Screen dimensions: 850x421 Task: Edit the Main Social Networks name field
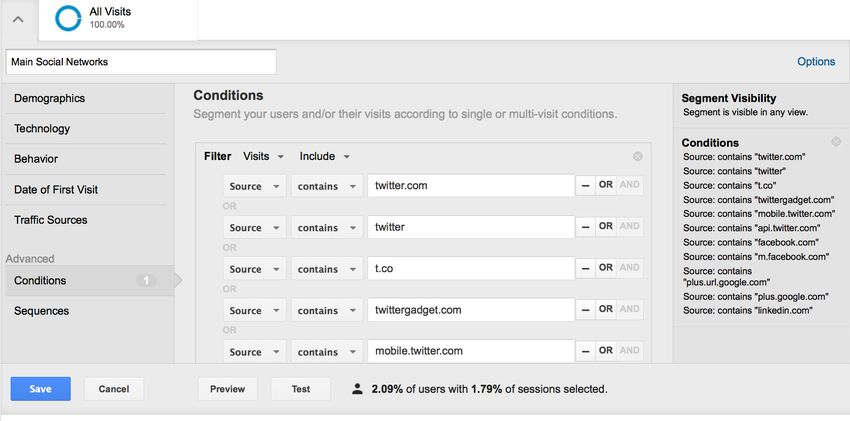pyautogui.click(x=141, y=62)
